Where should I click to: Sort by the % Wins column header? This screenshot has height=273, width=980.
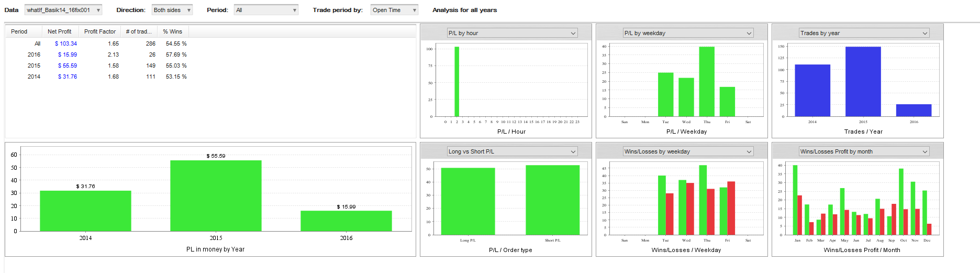(173, 31)
